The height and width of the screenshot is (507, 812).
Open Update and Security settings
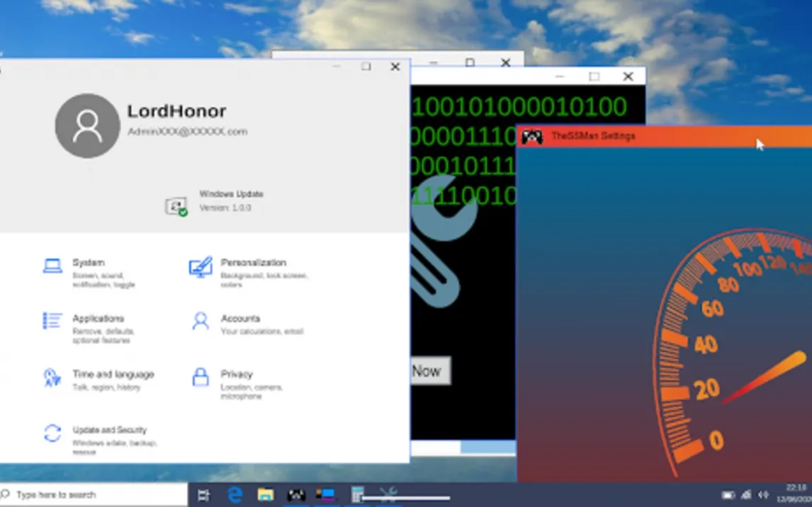[x=99, y=440]
